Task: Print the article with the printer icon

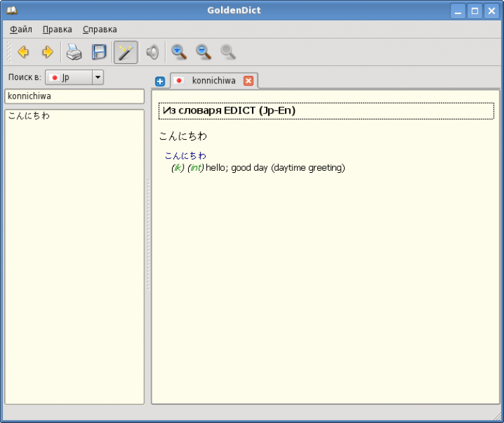Action: pyautogui.click(x=74, y=52)
